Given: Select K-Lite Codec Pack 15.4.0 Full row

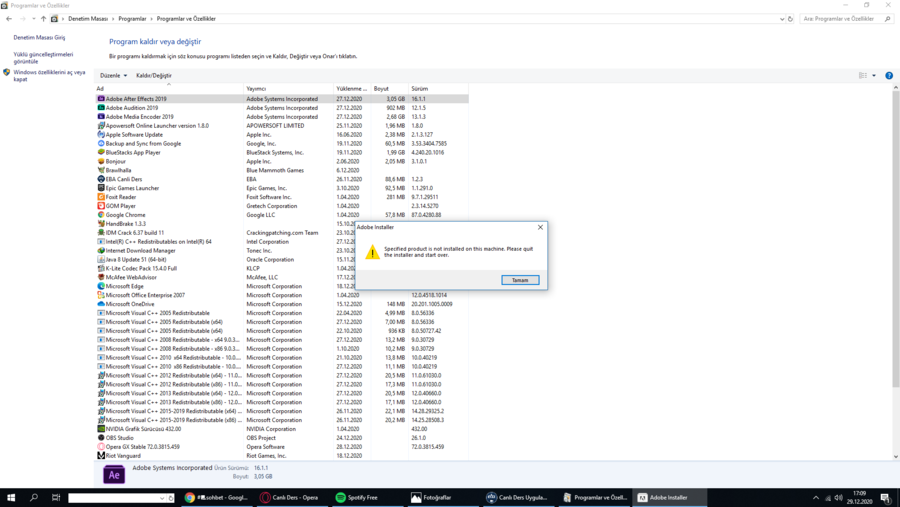Looking at the screenshot, I should (281, 268).
